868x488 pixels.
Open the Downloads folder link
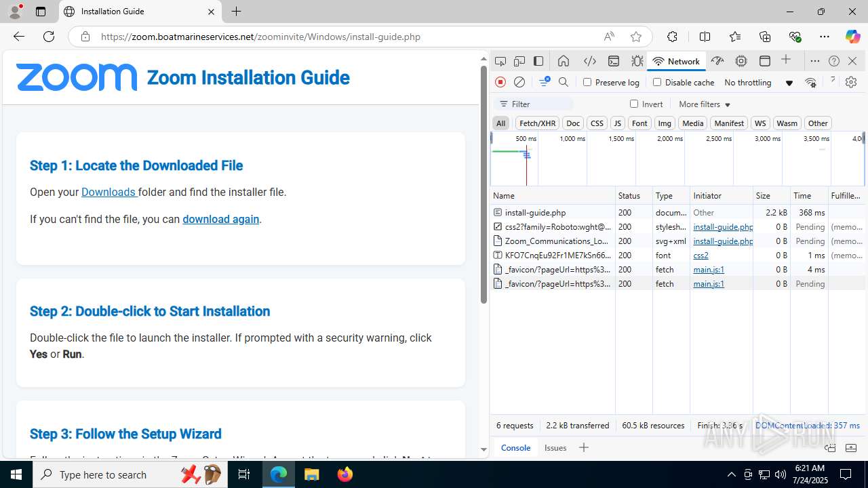(108, 192)
